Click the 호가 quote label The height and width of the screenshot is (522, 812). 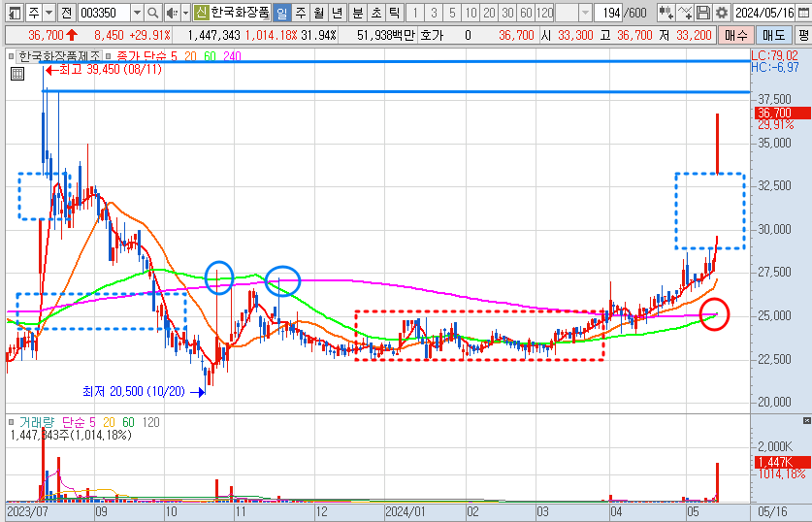click(432, 35)
